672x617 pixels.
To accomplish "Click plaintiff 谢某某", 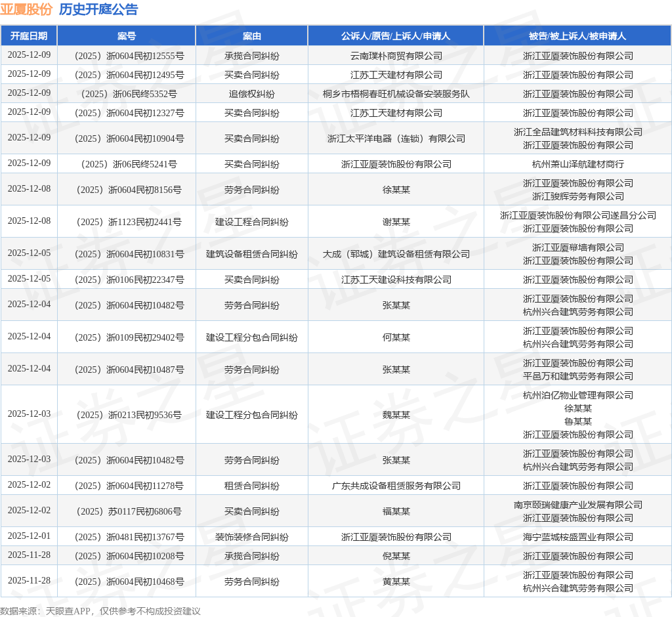I will click(396, 222).
